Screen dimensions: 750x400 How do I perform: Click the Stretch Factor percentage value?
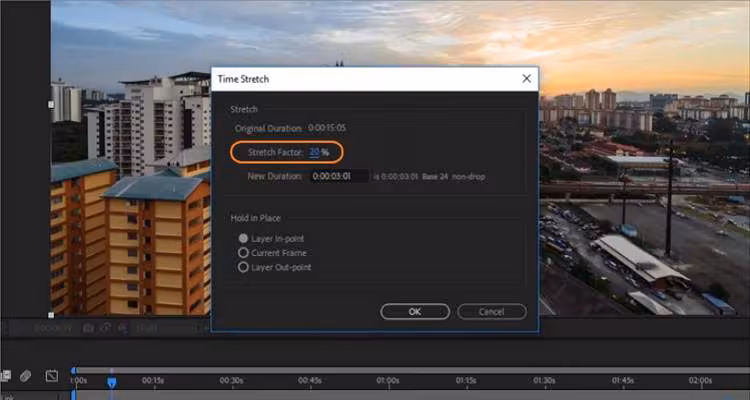coord(314,152)
